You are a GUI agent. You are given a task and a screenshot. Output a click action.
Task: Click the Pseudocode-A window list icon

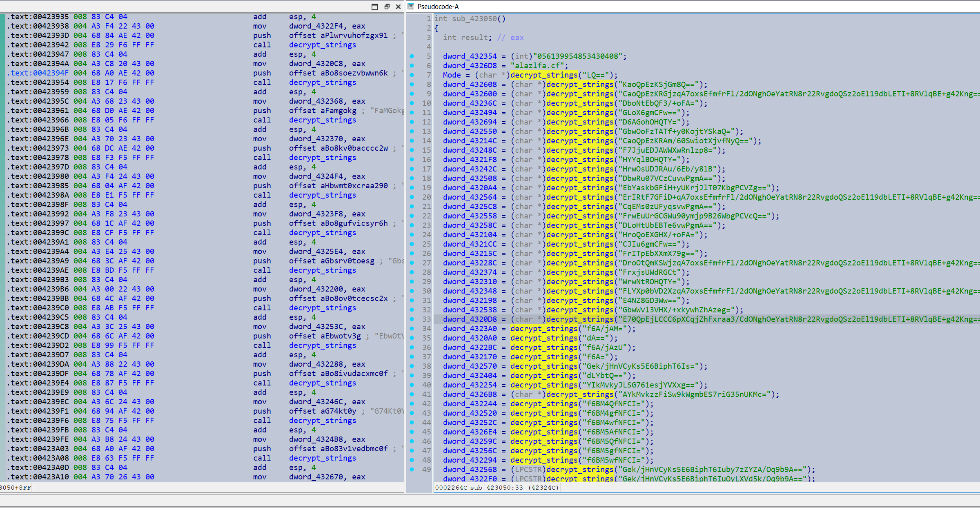pyautogui.click(x=411, y=7)
